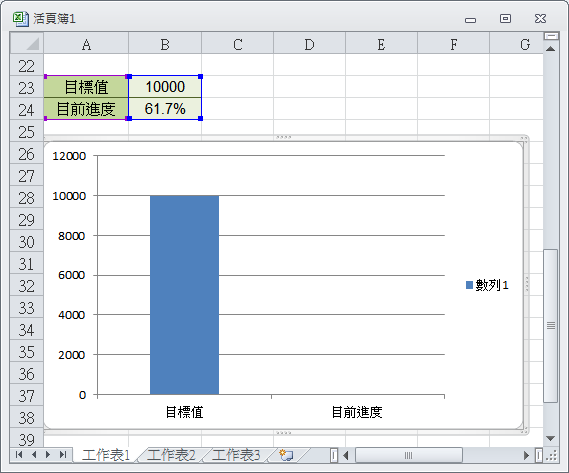
Task: Select empty cell D23
Action: click(x=309, y=87)
